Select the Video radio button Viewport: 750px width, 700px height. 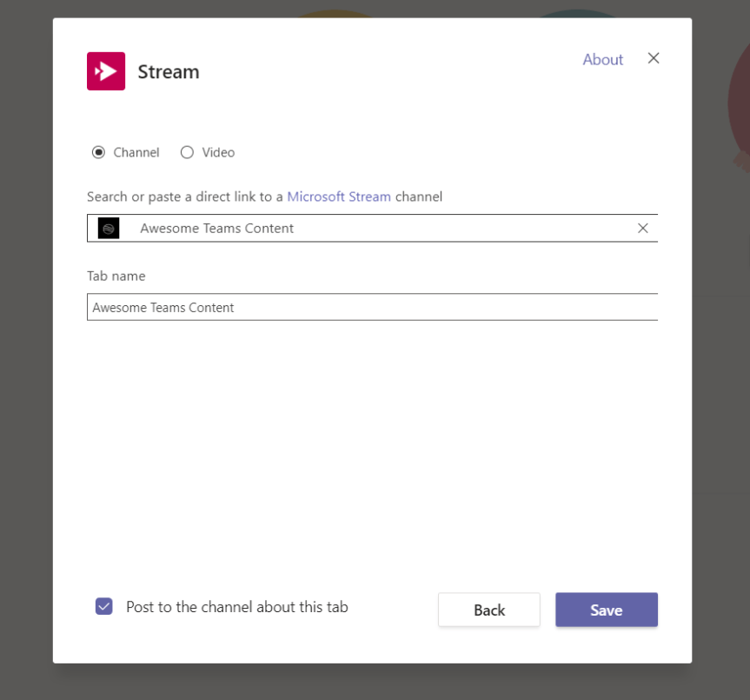pyautogui.click(x=187, y=152)
